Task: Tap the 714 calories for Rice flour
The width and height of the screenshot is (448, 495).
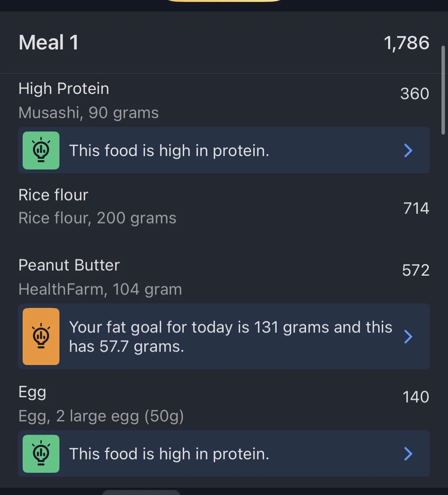Action: coord(416,208)
